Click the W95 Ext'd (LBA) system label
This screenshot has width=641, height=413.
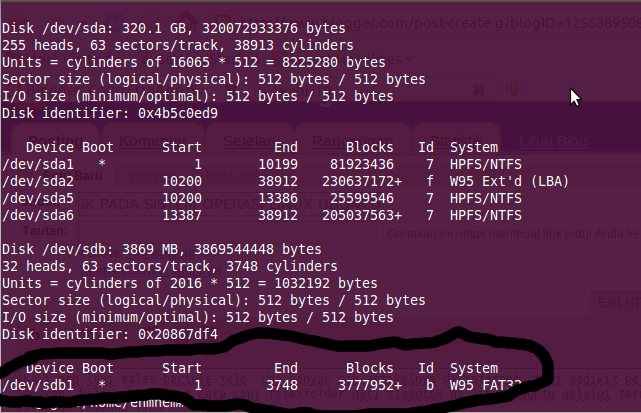click(x=509, y=181)
